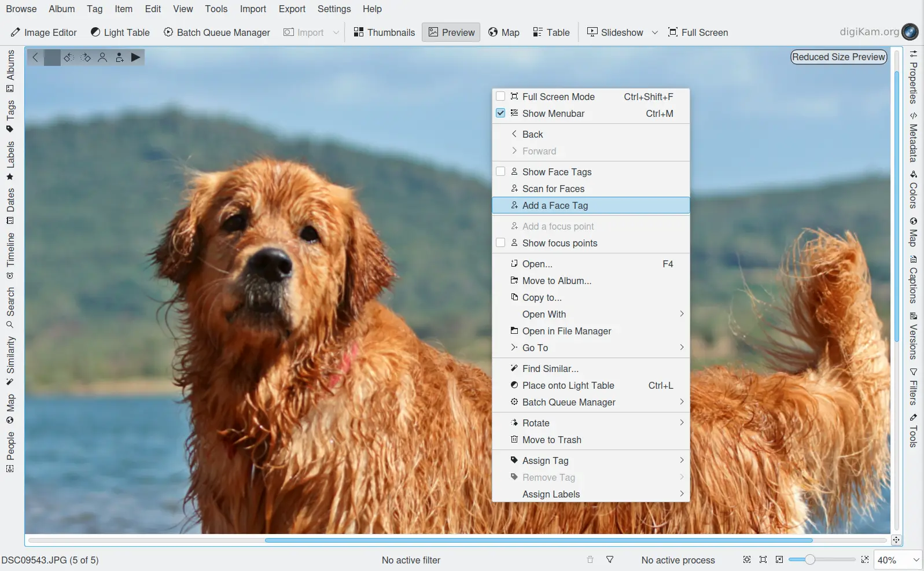Rotate image right using preview overlay icon
The height and width of the screenshot is (571, 924).
[86, 57]
